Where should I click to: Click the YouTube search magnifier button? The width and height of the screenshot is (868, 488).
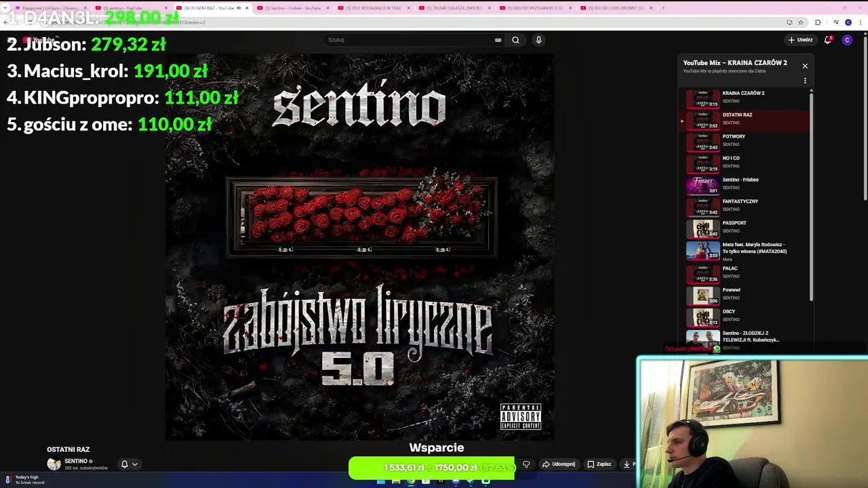pyautogui.click(x=515, y=40)
